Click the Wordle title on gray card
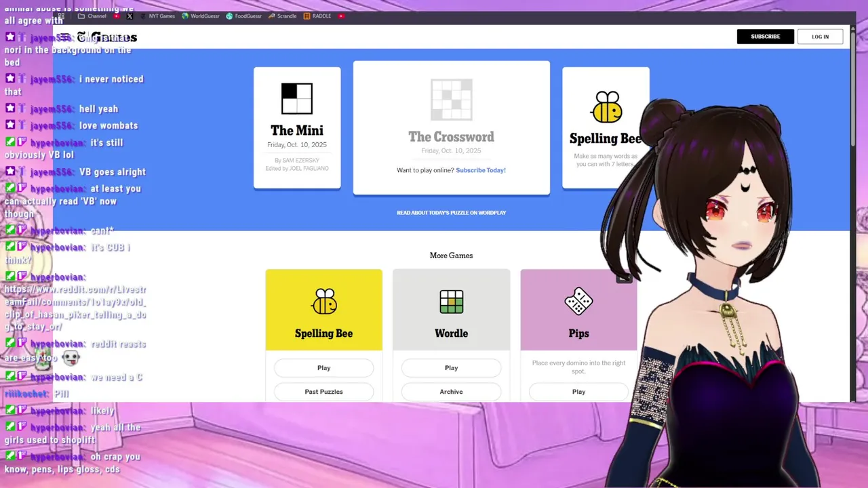868x488 pixels. (x=451, y=333)
